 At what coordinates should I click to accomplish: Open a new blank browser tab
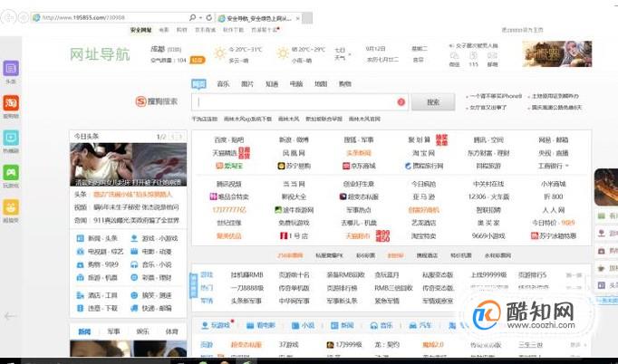[307, 18]
